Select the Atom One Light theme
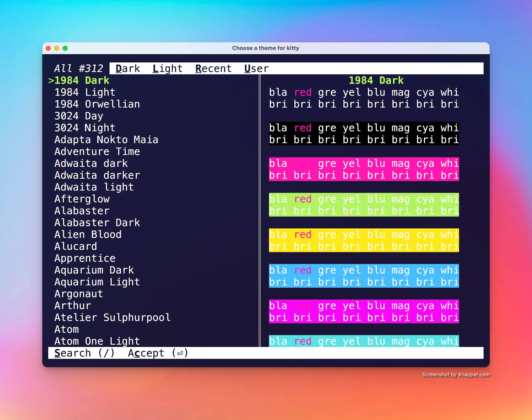Viewport: 532px width, 420px height. [97, 341]
